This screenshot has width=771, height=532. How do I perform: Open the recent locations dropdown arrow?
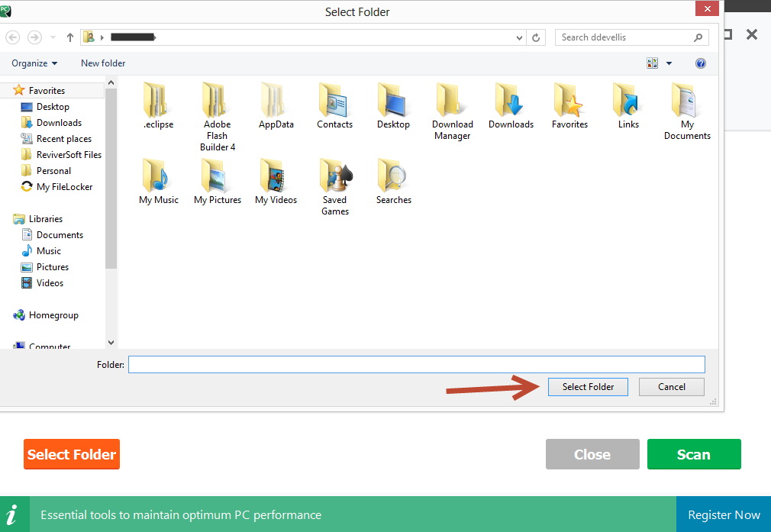pos(53,37)
